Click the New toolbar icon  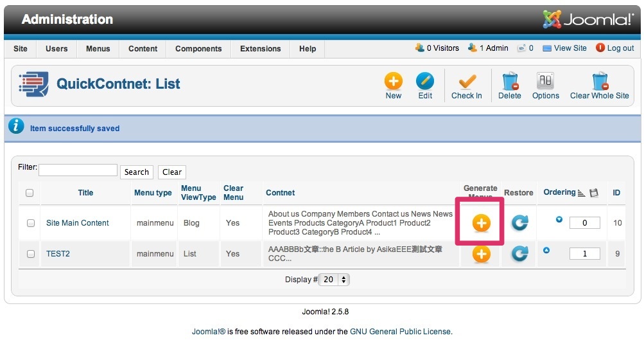point(393,82)
